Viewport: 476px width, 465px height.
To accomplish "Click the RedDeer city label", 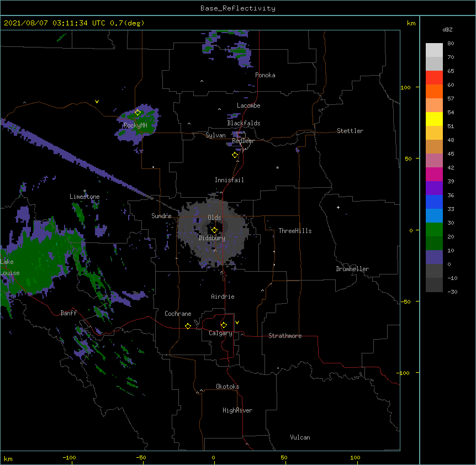I will tap(243, 141).
